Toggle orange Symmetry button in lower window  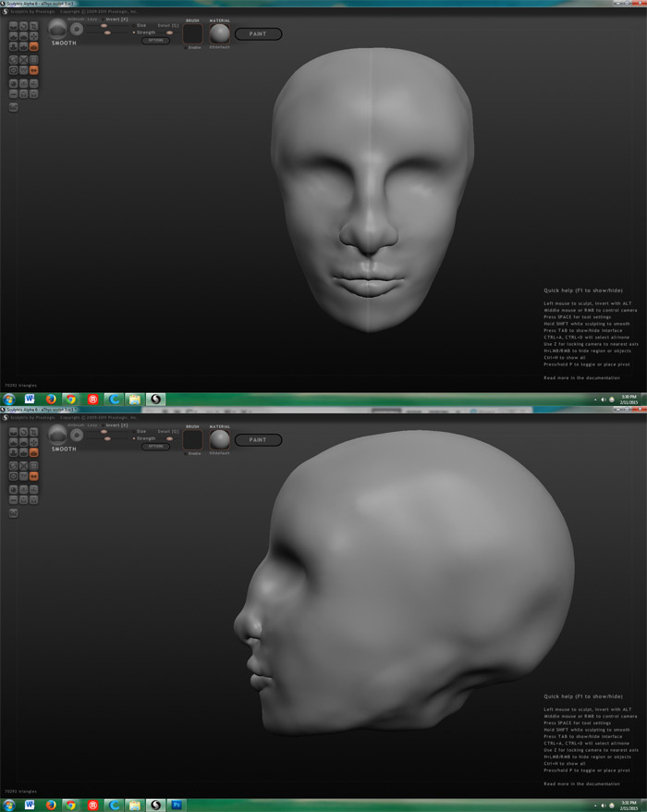[x=33, y=476]
